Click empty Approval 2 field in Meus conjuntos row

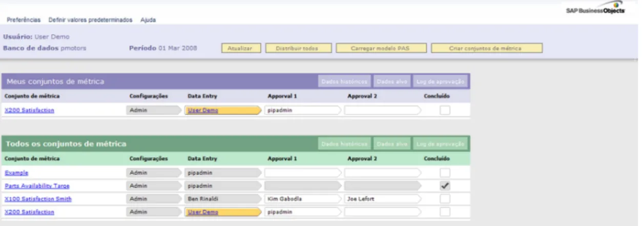383,110
